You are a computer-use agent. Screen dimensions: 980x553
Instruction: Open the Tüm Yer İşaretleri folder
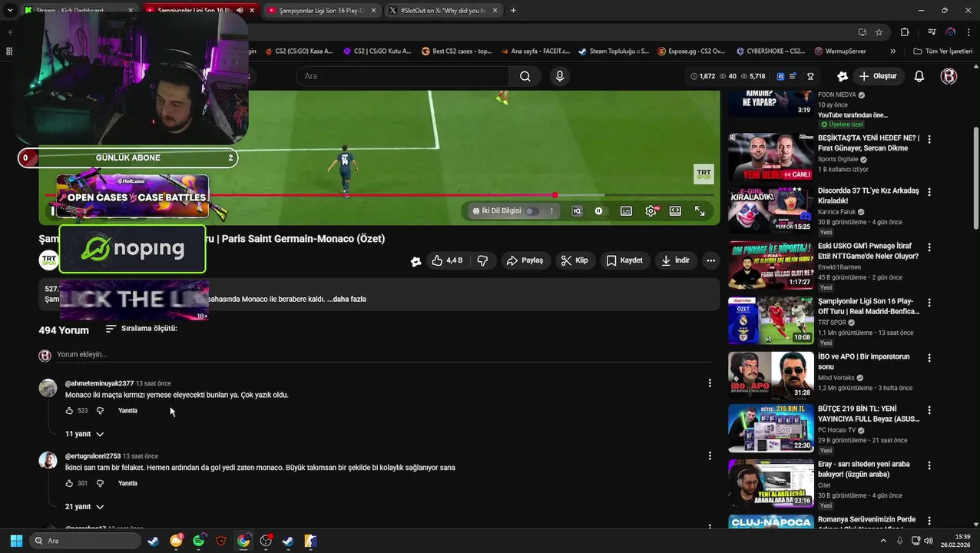(942, 51)
